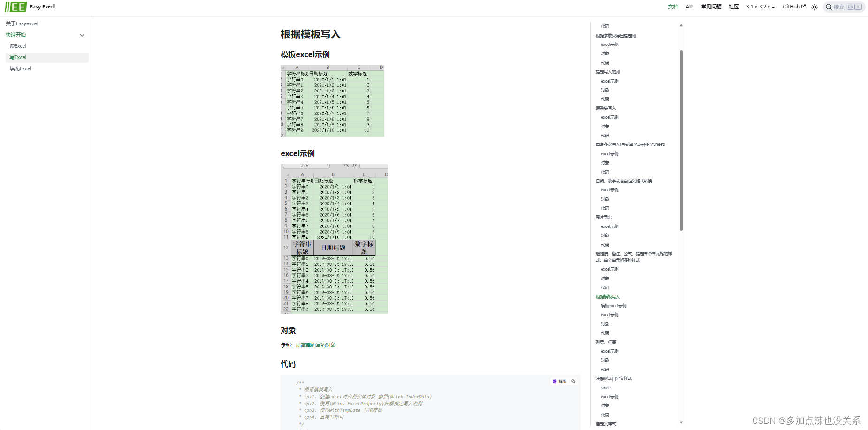
Task: Jump to 超链接、备注、公式 section in contents
Action: (x=634, y=257)
